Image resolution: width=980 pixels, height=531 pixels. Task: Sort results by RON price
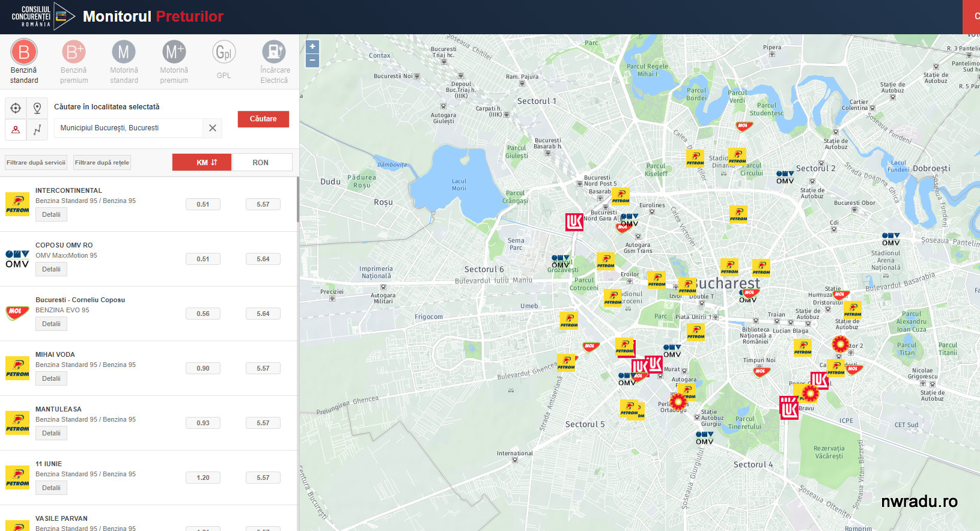[x=262, y=162]
